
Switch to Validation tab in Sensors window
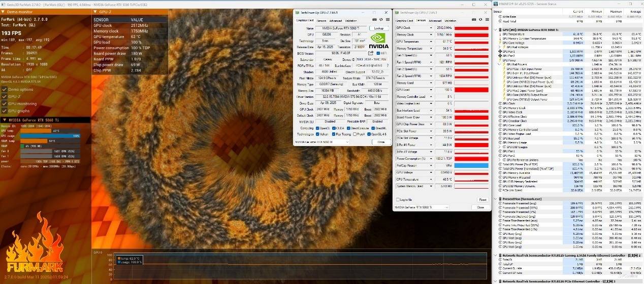point(451,21)
